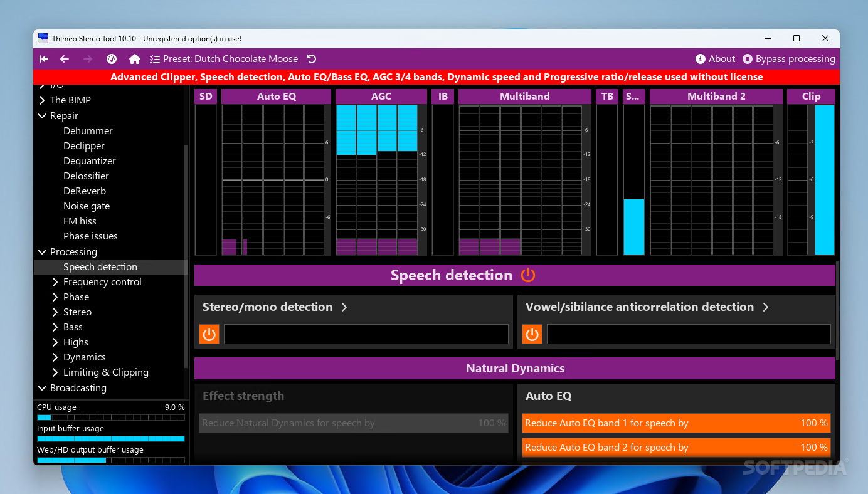Click the Clip meter header
This screenshot has height=494, width=868.
(x=812, y=97)
